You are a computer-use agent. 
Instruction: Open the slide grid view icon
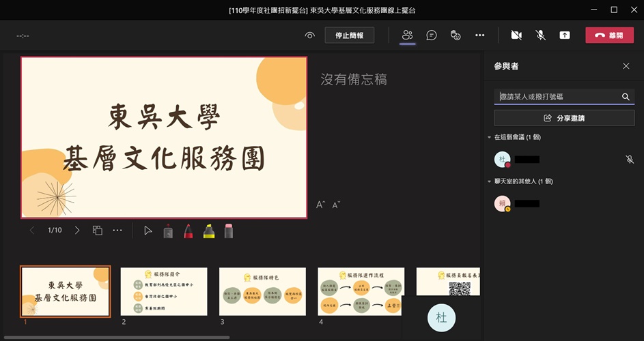click(x=98, y=231)
